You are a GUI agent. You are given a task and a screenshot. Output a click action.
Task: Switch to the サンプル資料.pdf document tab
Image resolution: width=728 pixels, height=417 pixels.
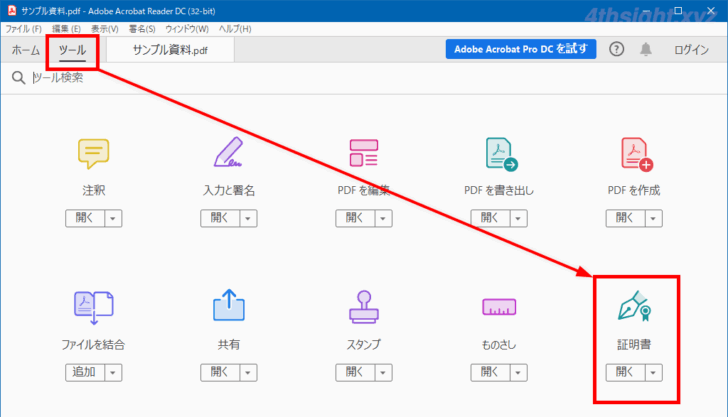170,50
